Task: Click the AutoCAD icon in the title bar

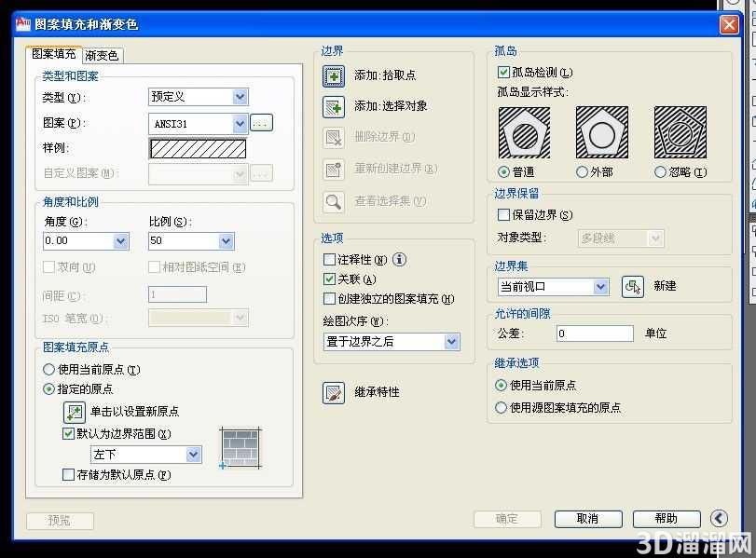Action: click(22, 23)
